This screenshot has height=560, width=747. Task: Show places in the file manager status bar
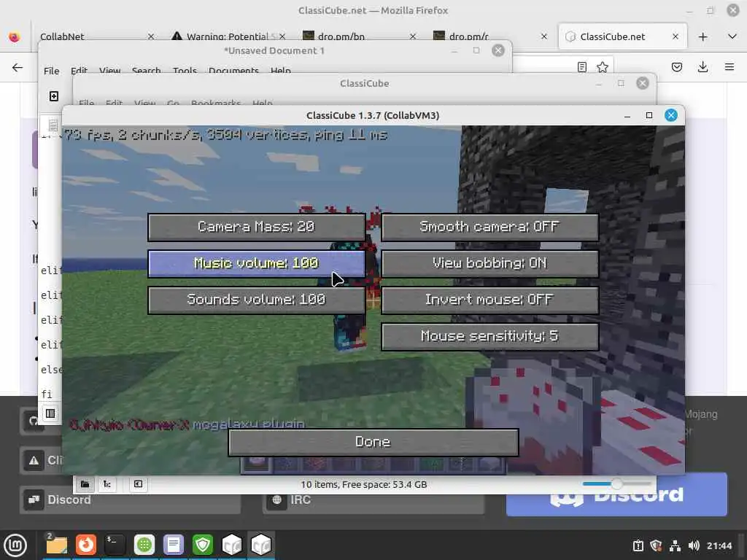click(85, 484)
